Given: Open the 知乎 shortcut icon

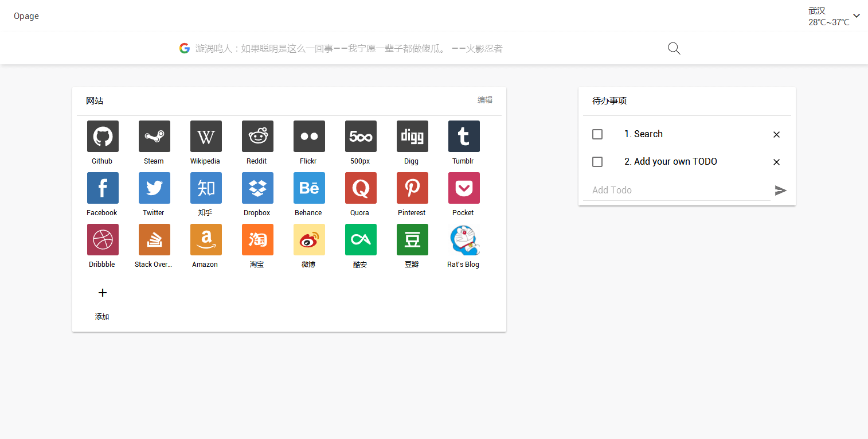Looking at the screenshot, I should (x=206, y=188).
